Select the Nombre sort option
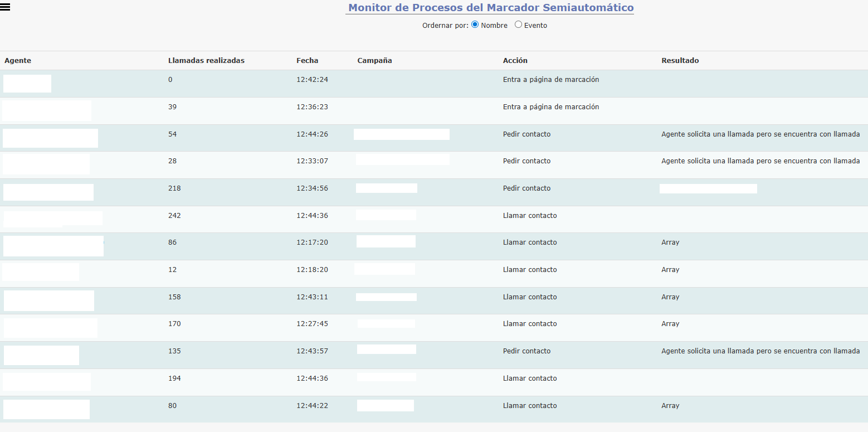The width and height of the screenshot is (868, 432). (475, 25)
